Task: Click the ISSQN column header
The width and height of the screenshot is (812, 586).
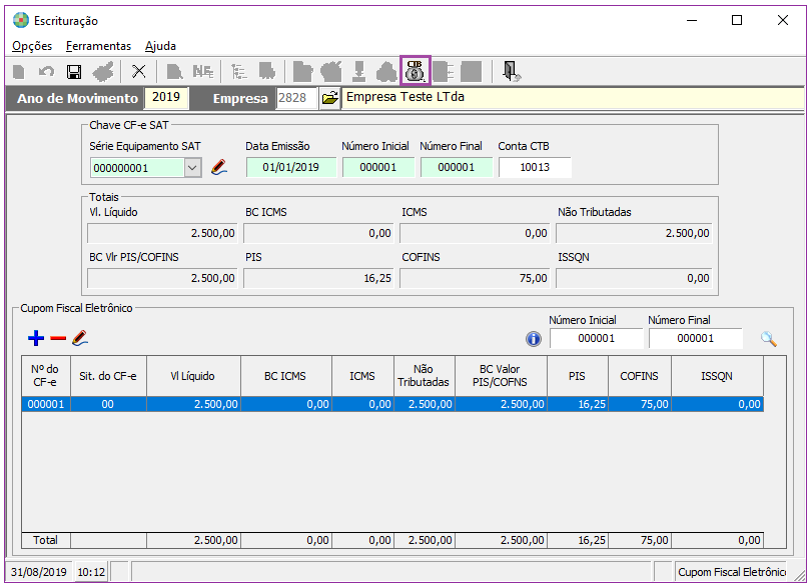Action: pyautogui.click(x=717, y=376)
